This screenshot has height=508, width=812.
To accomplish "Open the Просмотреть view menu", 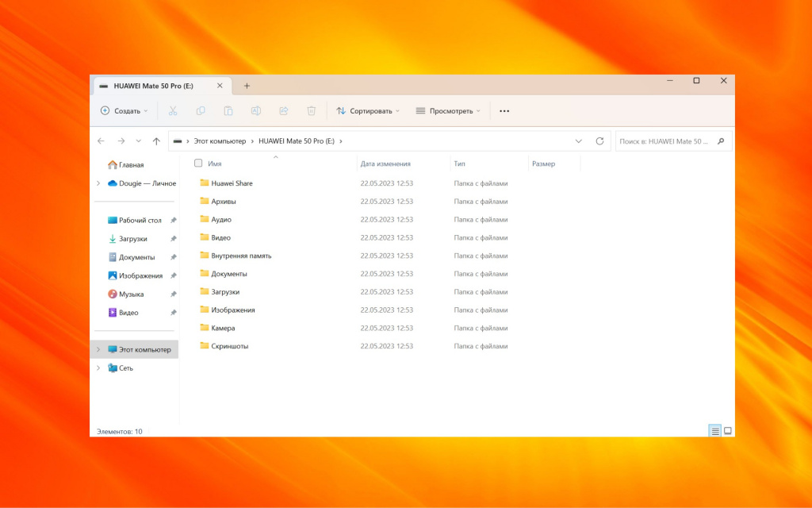I will coord(449,111).
